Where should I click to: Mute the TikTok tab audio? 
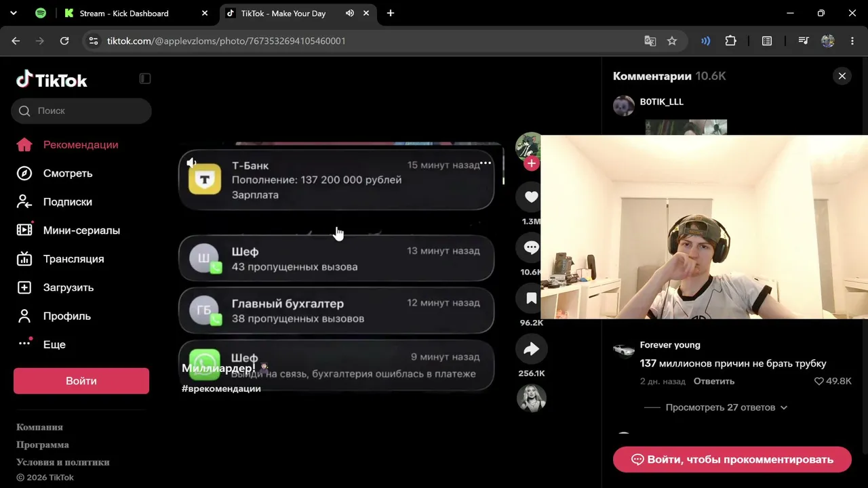(x=350, y=13)
